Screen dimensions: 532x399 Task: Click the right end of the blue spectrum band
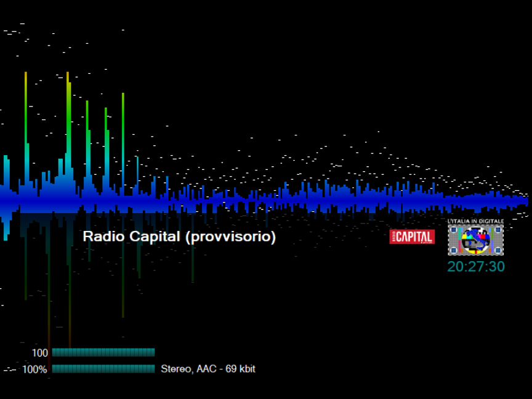[523, 201]
